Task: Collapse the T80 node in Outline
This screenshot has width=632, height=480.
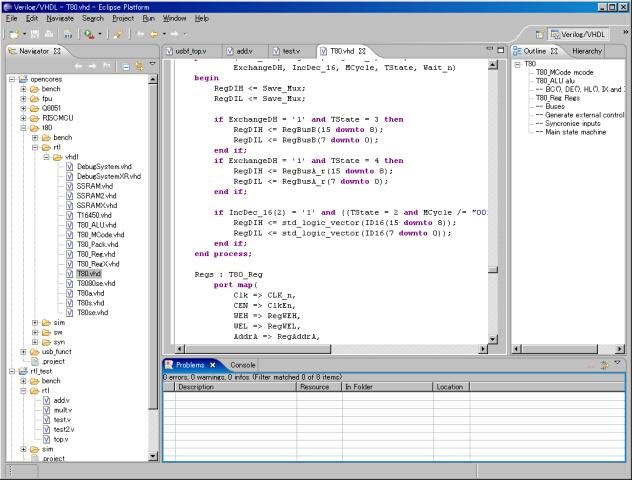Action: point(518,64)
